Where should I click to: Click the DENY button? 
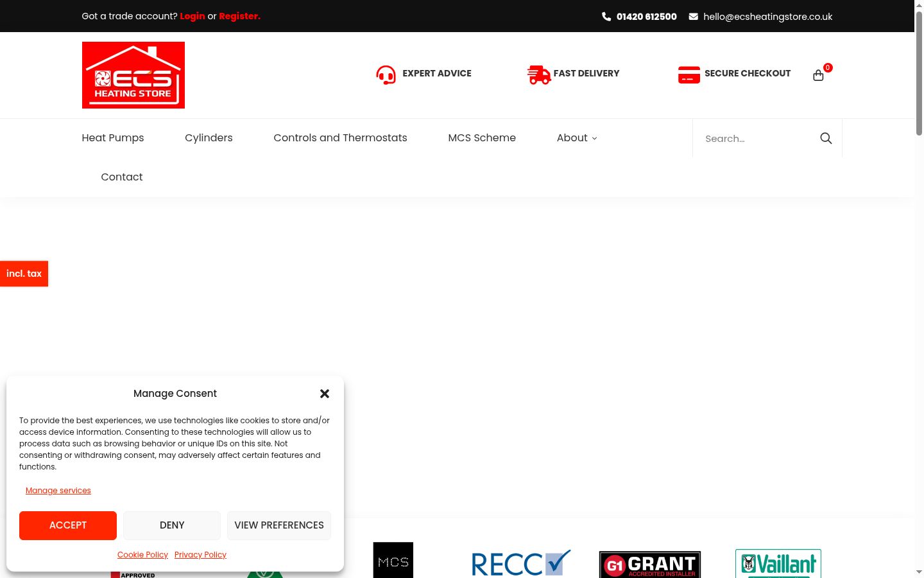(x=172, y=525)
